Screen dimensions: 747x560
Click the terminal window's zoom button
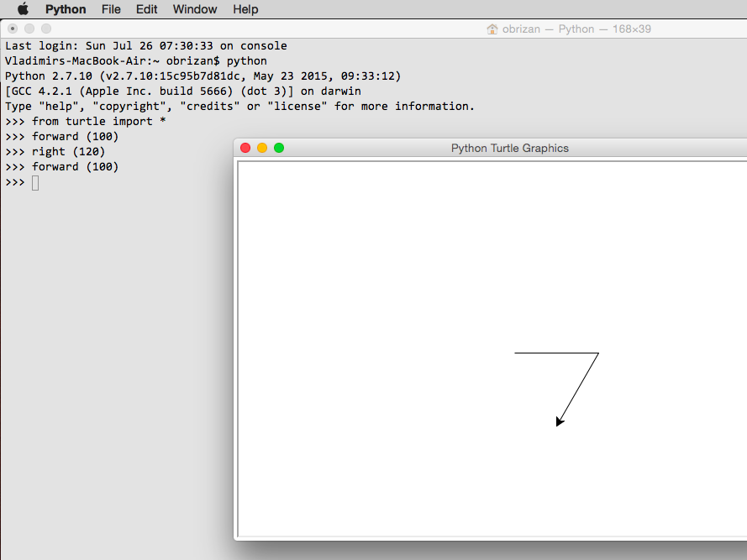(46, 29)
